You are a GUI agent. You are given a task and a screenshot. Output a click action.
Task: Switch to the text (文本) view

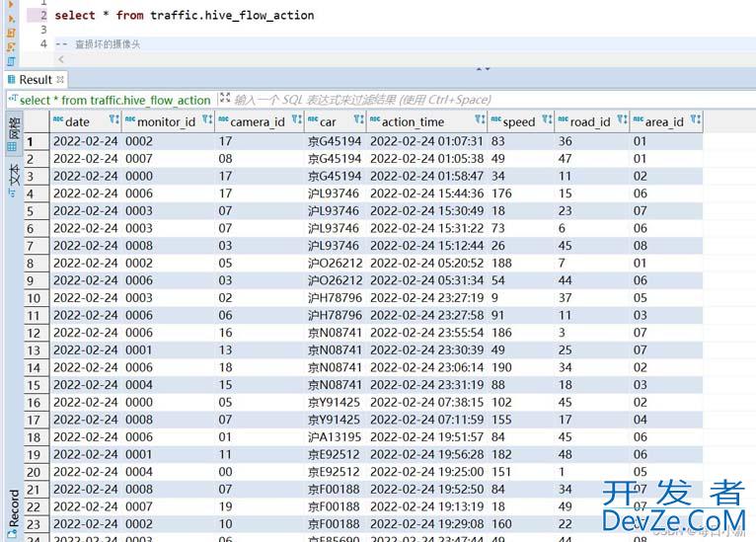pyautogui.click(x=13, y=175)
